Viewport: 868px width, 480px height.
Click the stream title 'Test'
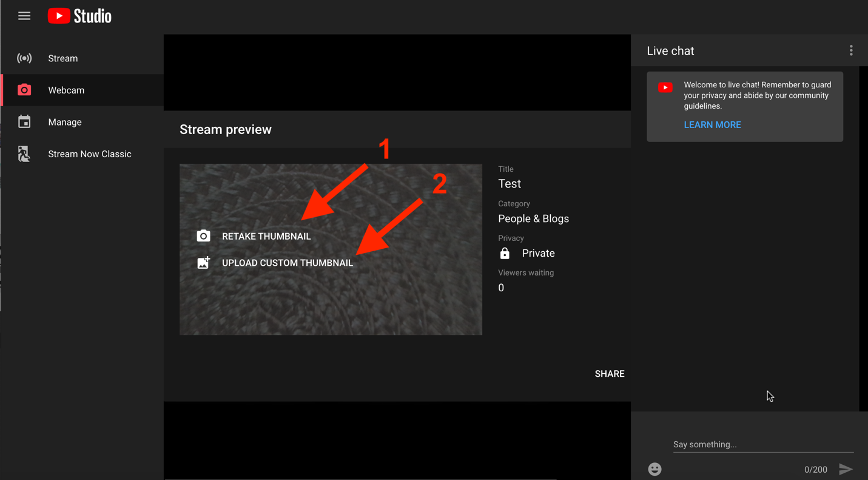510,184
